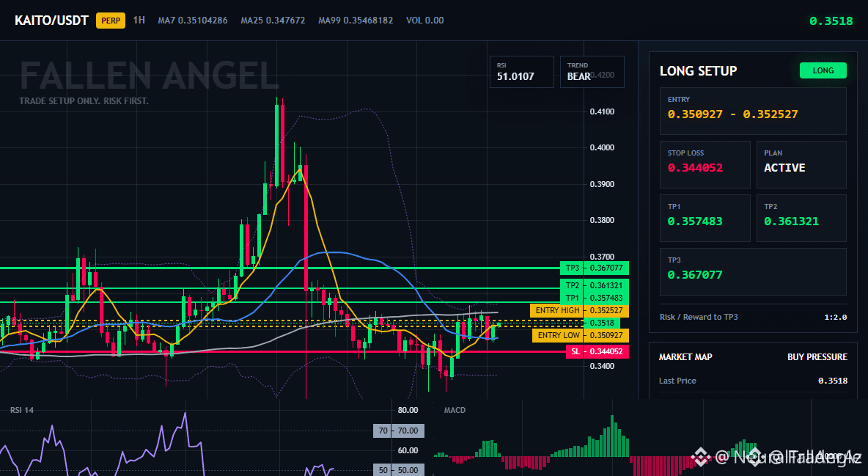The height and width of the screenshot is (476, 868).
Task: Click the TRADE SETUP ONLY. RISK FIRST. caption
Action: tap(84, 101)
